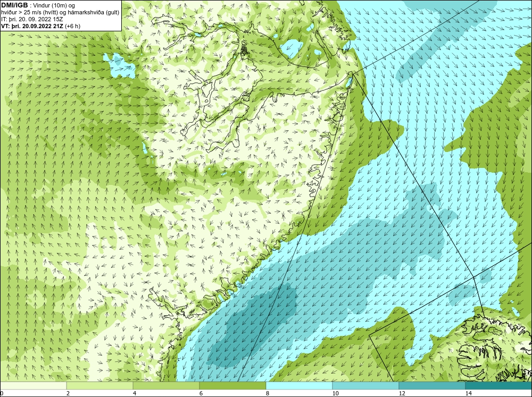Click the 10–12 m/s legend color swatch

click(366, 385)
